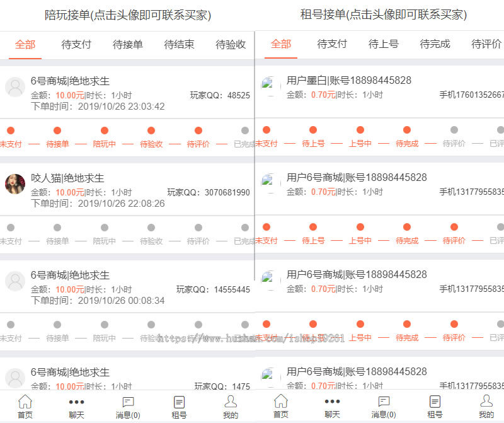Open 聊天 chat icon in left panel
This screenshot has height=423, width=504.
coord(76,407)
